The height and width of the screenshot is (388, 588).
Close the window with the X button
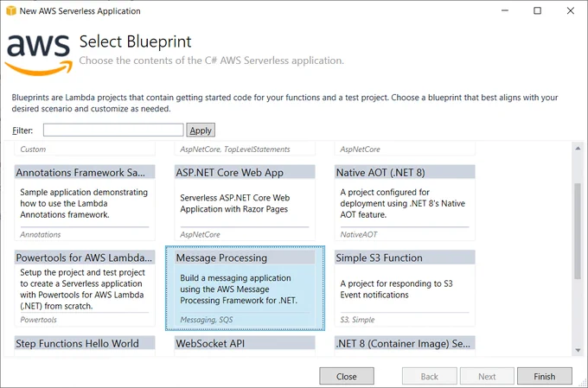pyautogui.click(x=571, y=10)
